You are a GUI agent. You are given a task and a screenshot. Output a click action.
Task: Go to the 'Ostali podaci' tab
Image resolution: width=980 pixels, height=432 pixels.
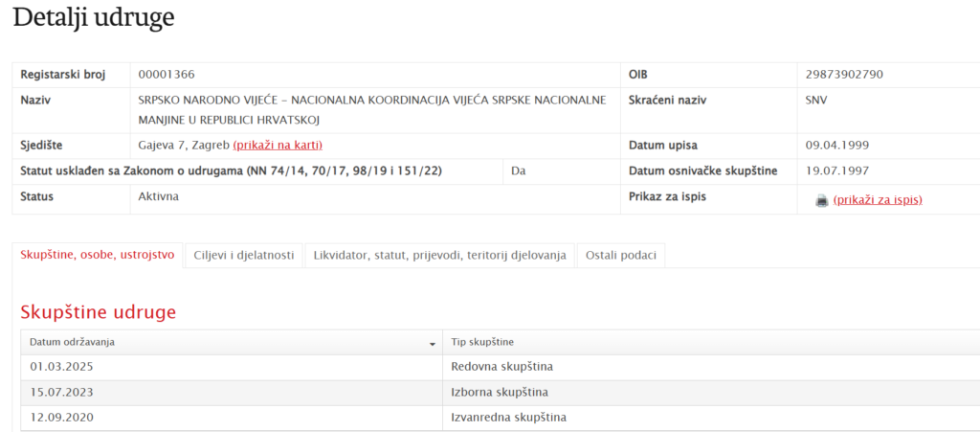click(x=621, y=255)
